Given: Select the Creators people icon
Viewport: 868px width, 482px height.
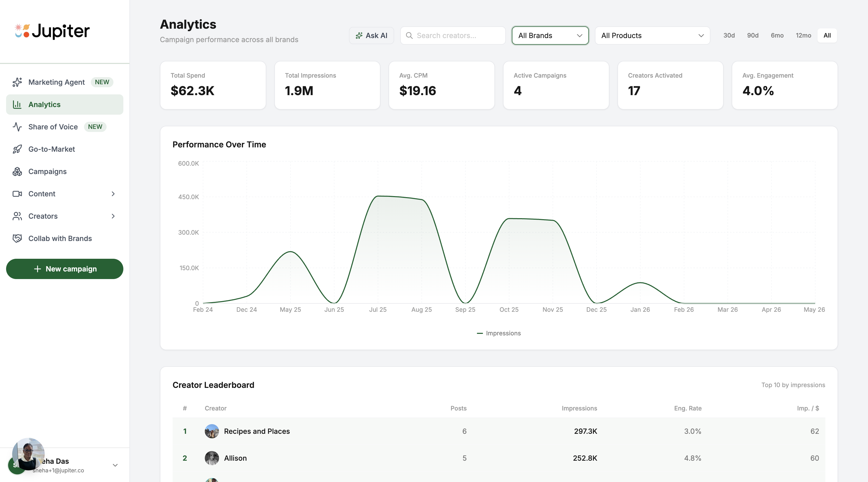Looking at the screenshot, I should pos(17,216).
